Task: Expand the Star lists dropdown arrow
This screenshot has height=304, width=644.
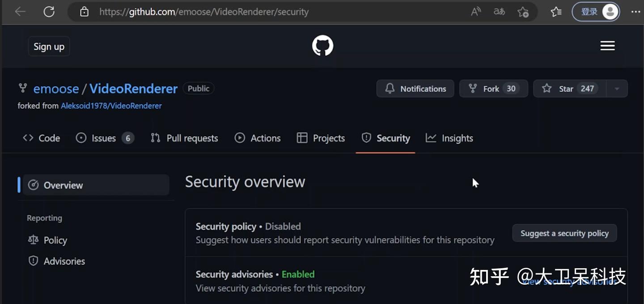Action: coord(617,89)
